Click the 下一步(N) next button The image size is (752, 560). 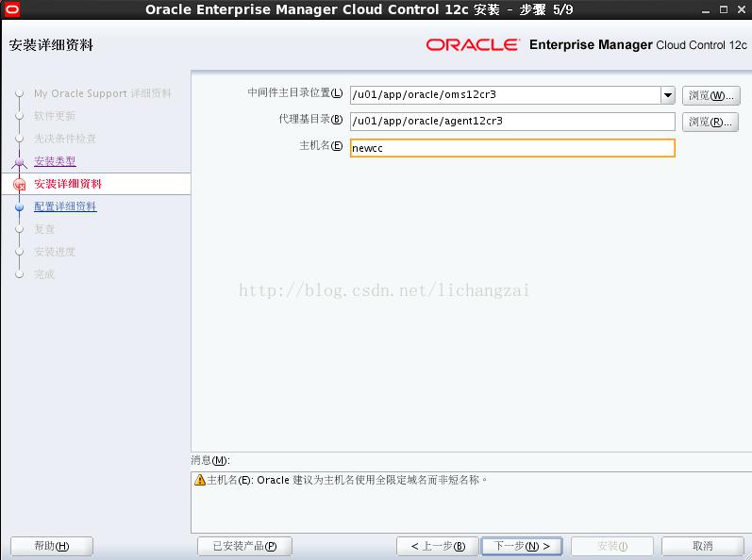click(522, 546)
